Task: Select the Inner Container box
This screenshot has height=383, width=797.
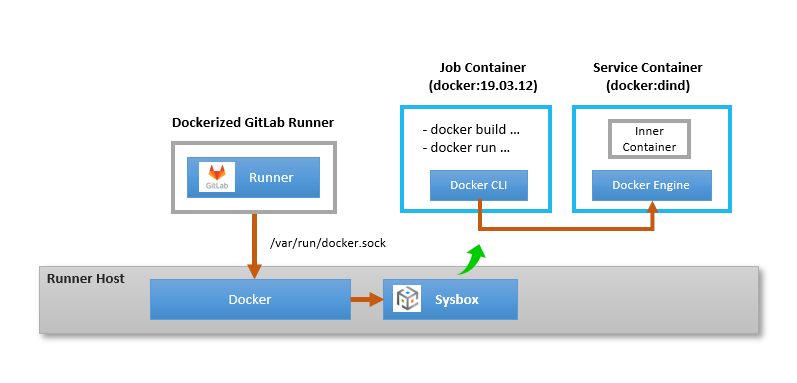Action: coord(649,139)
